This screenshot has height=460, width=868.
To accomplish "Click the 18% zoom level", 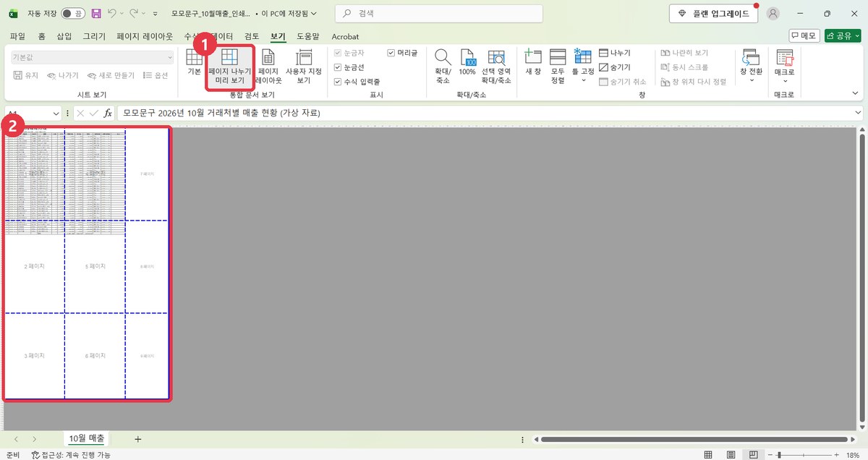I will 853,455.
